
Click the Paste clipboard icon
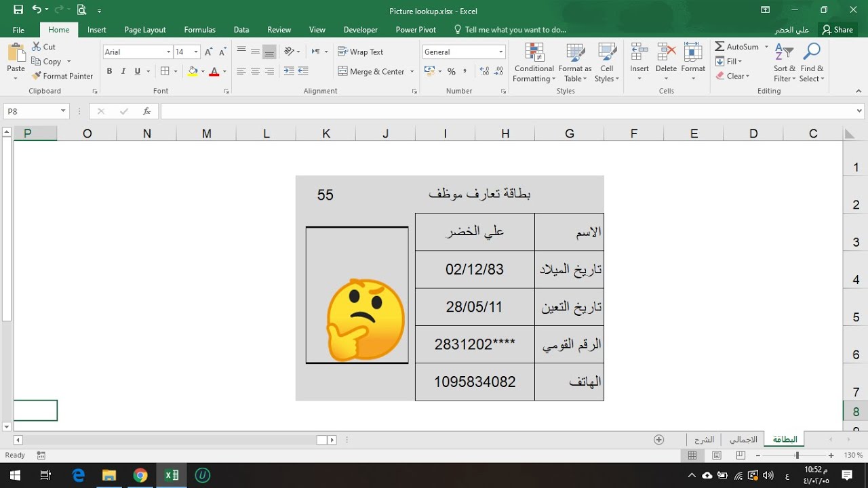pos(16,54)
